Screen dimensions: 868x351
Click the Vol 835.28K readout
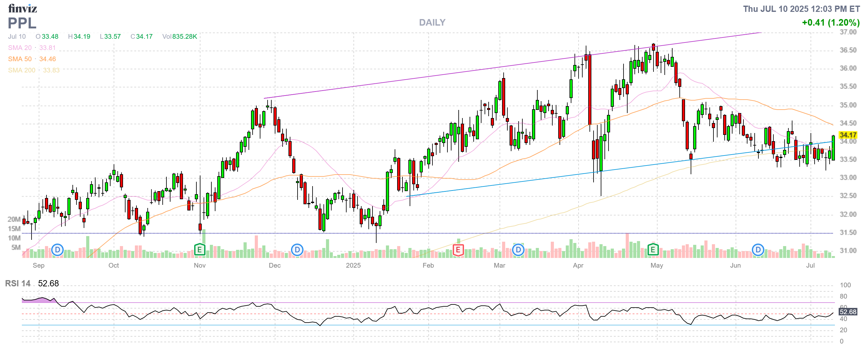(x=180, y=36)
